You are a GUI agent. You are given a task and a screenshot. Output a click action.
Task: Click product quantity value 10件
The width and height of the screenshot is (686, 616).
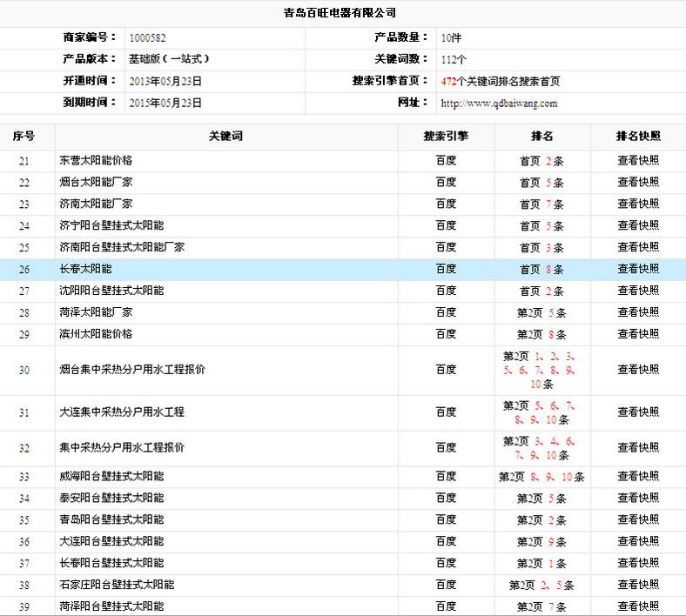pyautogui.click(x=451, y=38)
